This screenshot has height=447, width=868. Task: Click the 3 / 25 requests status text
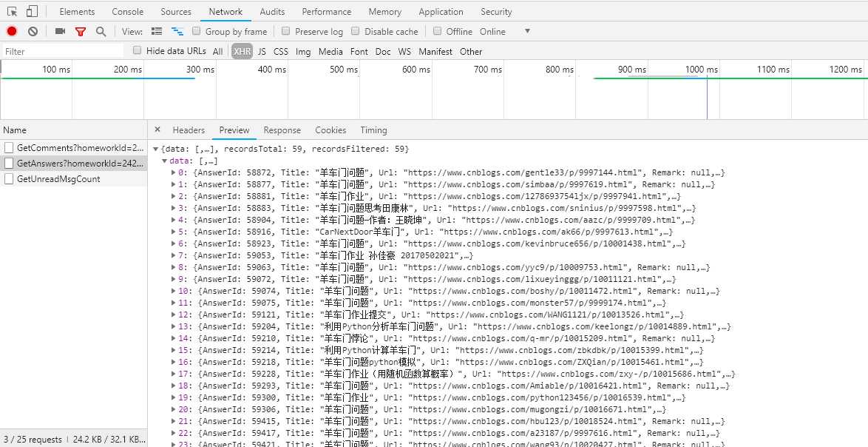pyautogui.click(x=33, y=440)
